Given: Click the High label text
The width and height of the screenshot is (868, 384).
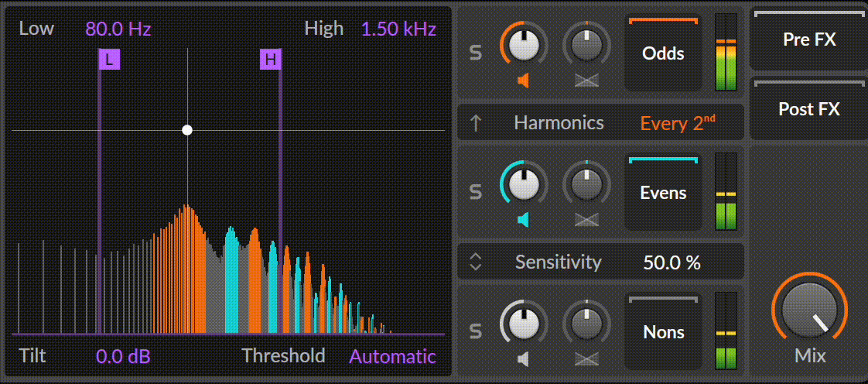Looking at the screenshot, I should click(x=324, y=29).
